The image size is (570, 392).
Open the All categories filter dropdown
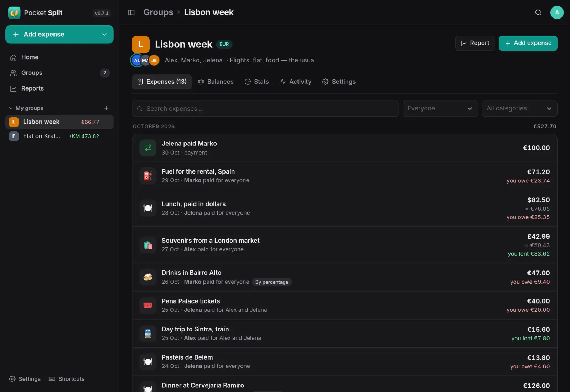[519, 109]
